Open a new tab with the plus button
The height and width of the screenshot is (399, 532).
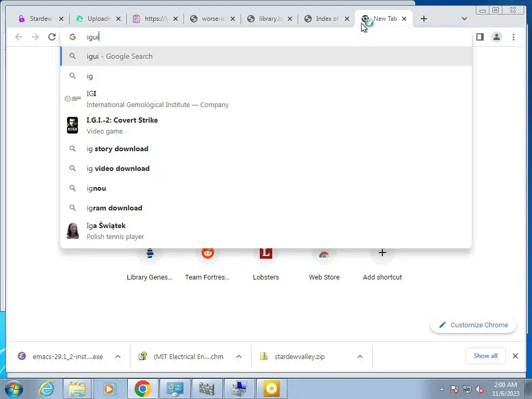point(424,19)
